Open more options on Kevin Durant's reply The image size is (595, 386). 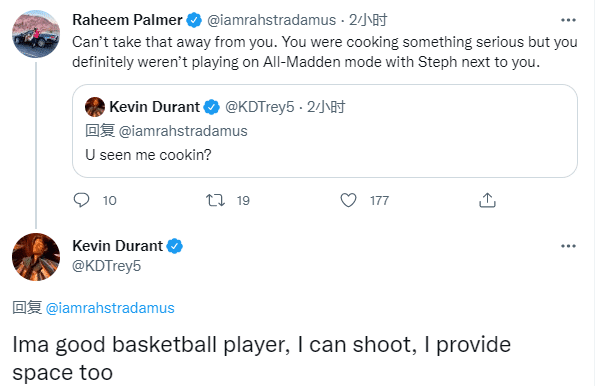point(568,246)
